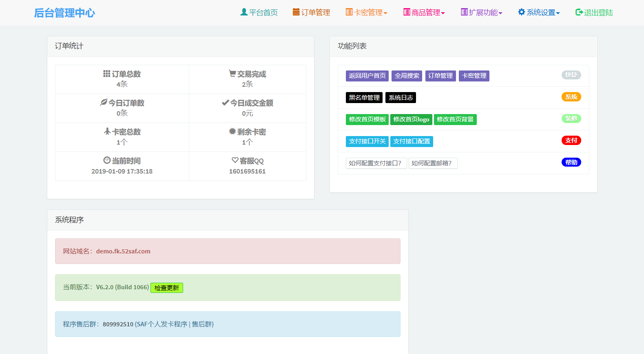
Task: Open 支付接口开关 button
Action: (x=367, y=141)
